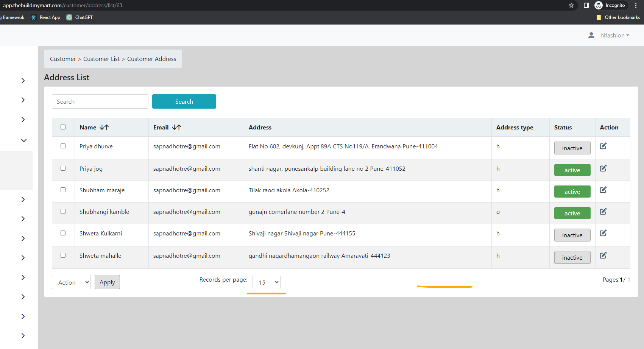Click Priya dhurve's email sapnadhotre@gmail.com
Screen dimensions: 644x349
coord(187,146)
